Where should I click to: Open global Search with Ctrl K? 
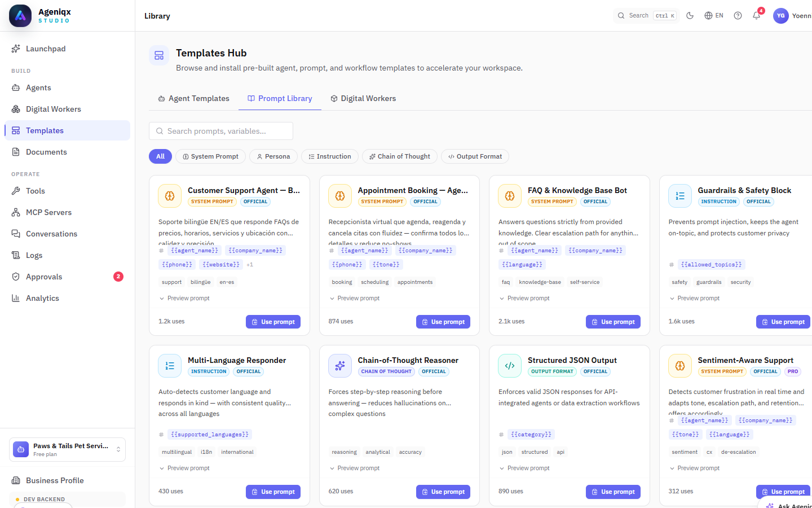coord(646,16)
